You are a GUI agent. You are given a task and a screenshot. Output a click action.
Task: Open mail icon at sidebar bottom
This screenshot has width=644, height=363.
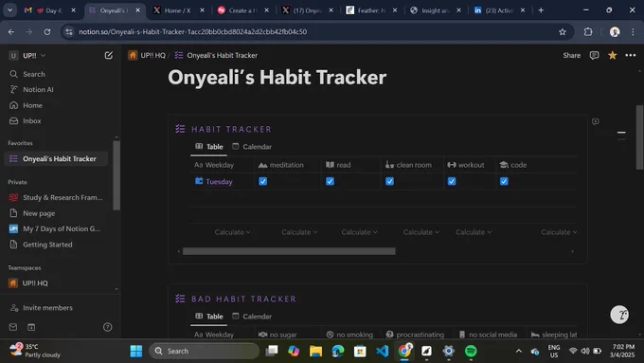(x=13, y=327)
